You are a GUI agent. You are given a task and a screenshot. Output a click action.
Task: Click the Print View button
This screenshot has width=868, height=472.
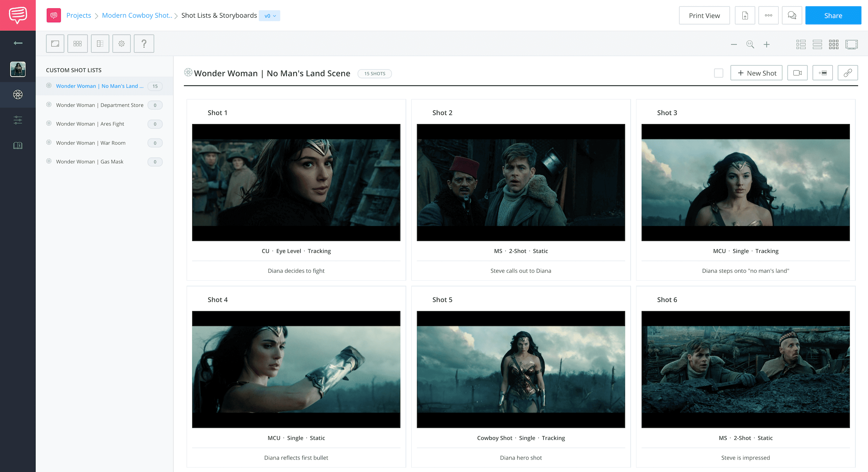704,16
